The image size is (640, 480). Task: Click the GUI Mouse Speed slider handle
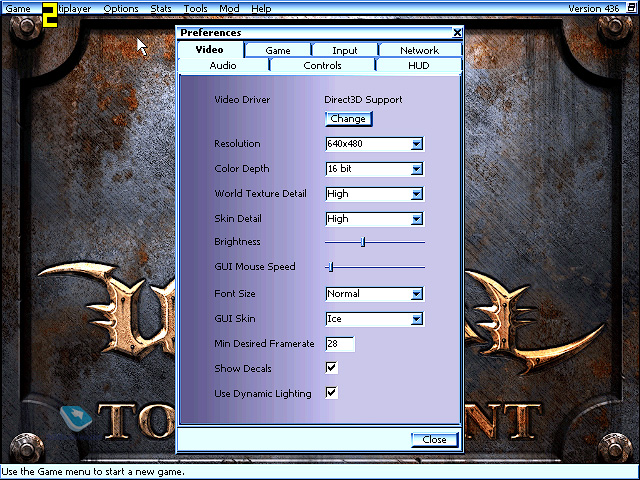331,267
